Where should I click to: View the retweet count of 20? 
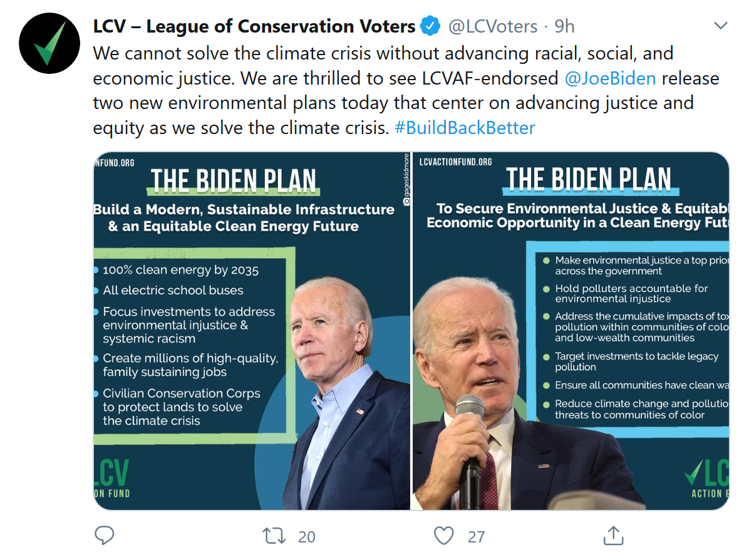307,537
